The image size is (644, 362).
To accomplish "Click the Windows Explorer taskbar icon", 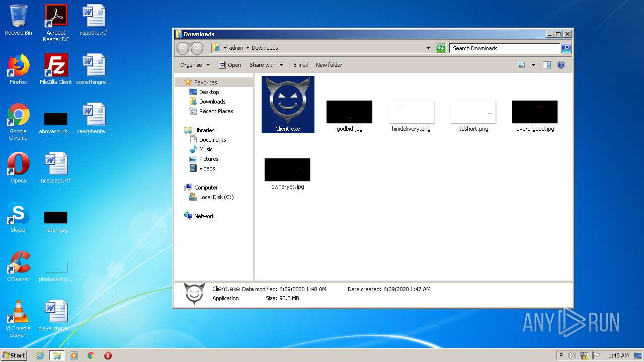I will [x=57, y=355].
